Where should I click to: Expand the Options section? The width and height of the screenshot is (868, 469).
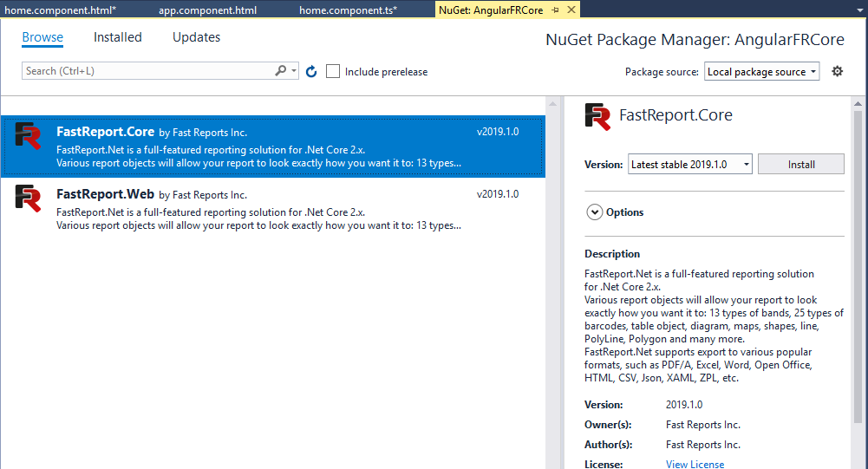[595, 212]
